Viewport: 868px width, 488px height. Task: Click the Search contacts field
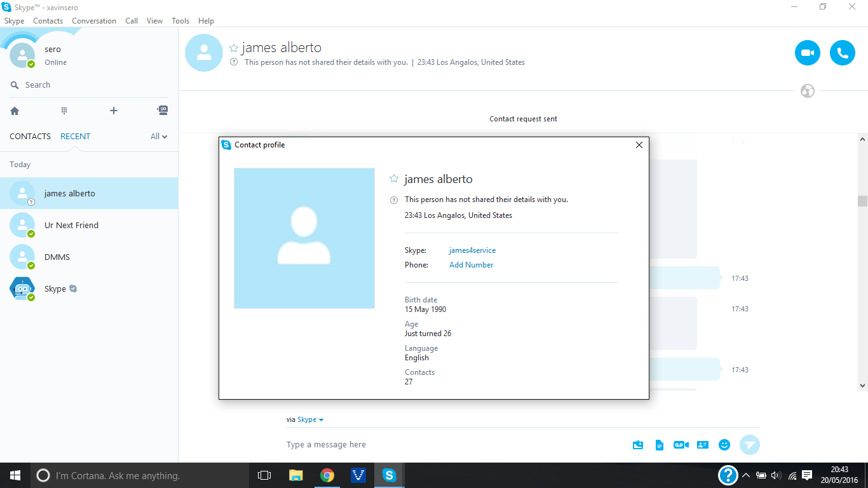89,85
